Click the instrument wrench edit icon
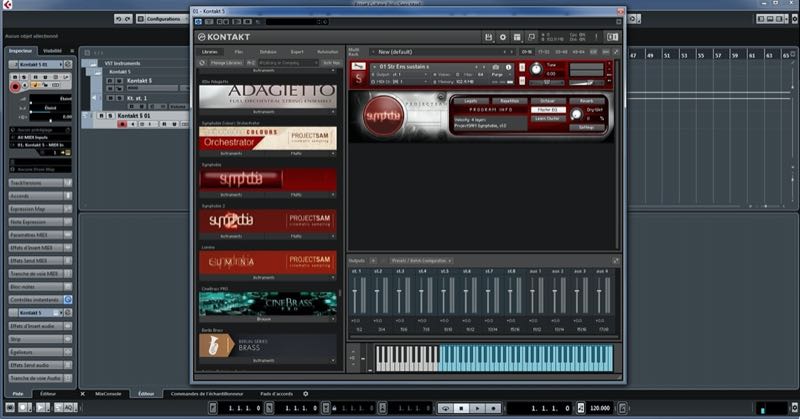 (359, 66)
